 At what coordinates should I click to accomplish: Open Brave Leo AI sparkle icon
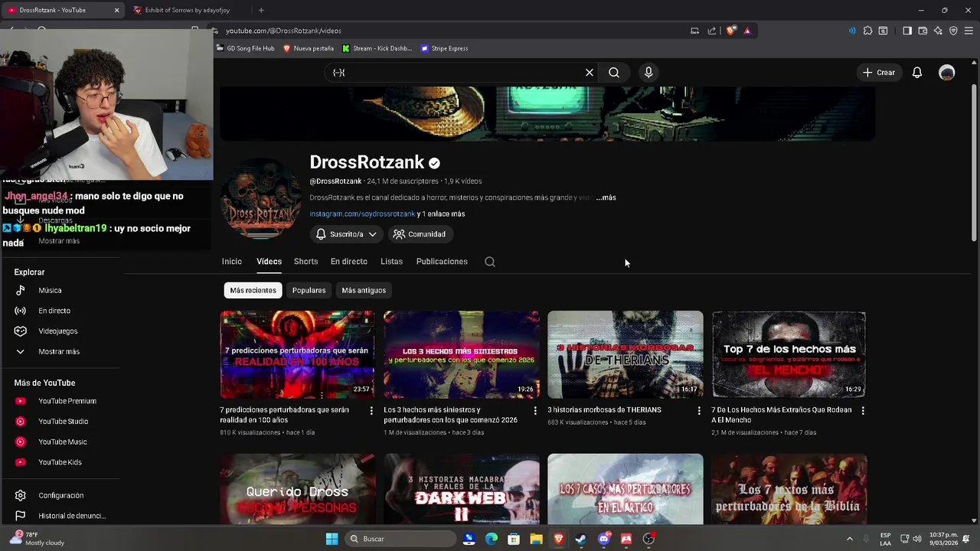coord(938,31)
